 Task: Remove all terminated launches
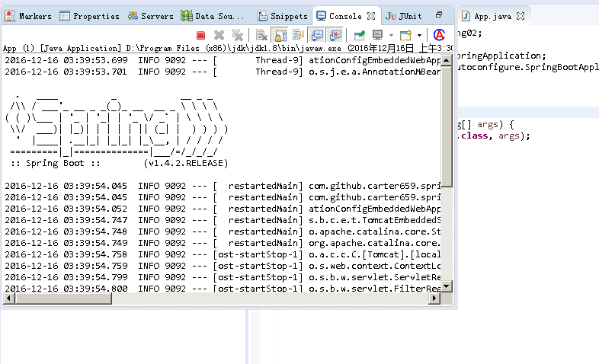pyautogui.click(x=237, y=35)
